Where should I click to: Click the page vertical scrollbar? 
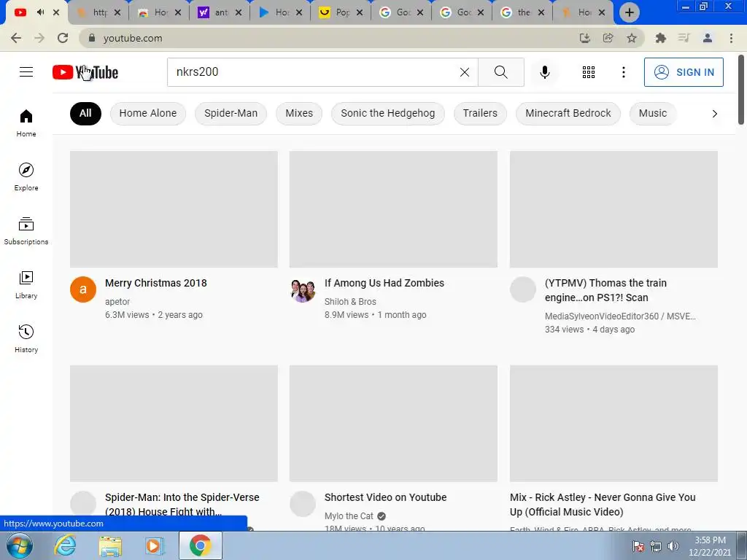(741, 90)
